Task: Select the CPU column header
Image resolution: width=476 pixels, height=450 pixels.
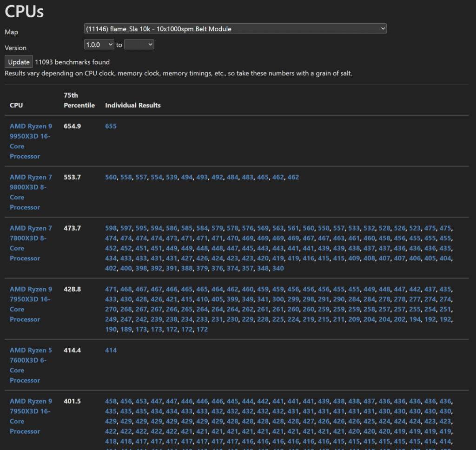Action: (16, 105)
